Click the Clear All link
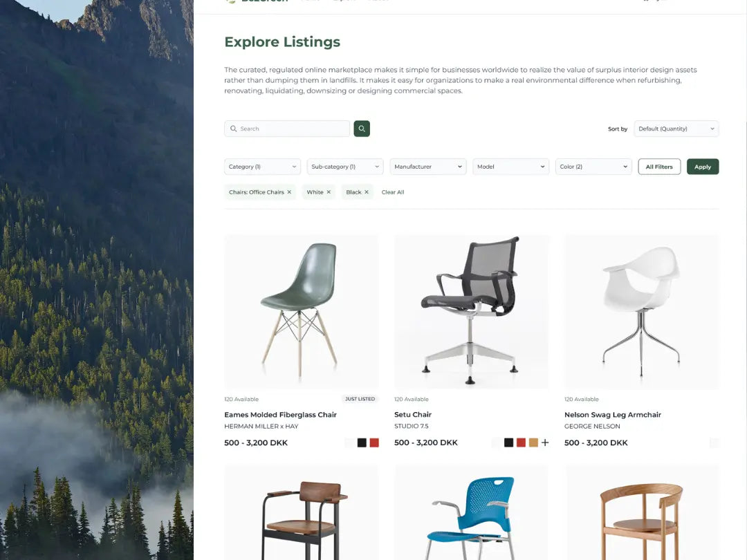This screenshot has height=560, width=747. coord(393,192)
